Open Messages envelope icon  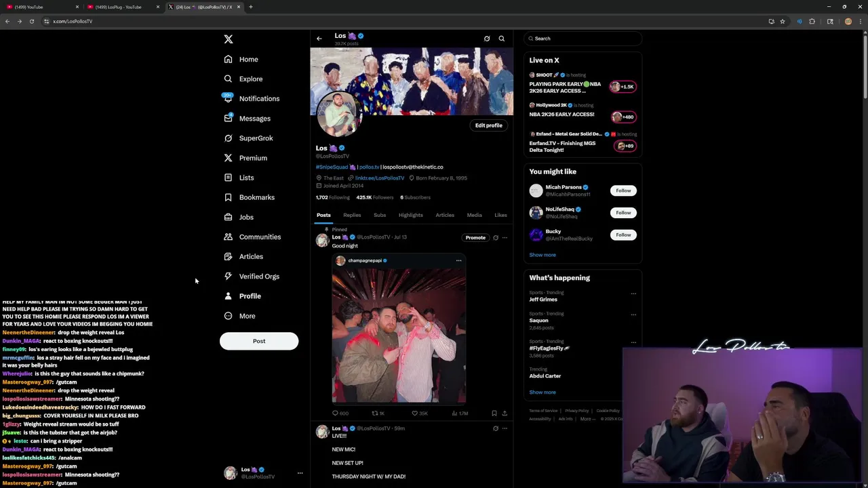(x=229, y=118)
